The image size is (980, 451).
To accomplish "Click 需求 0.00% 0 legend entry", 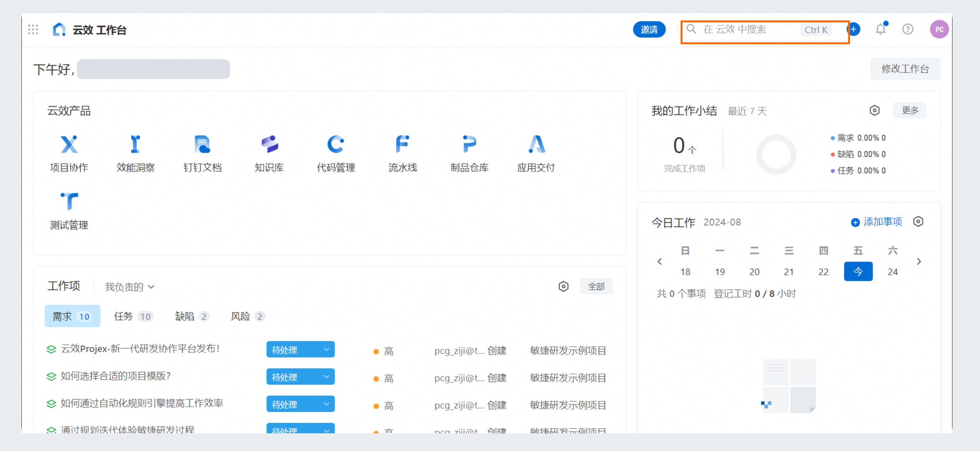I will 858,138.
